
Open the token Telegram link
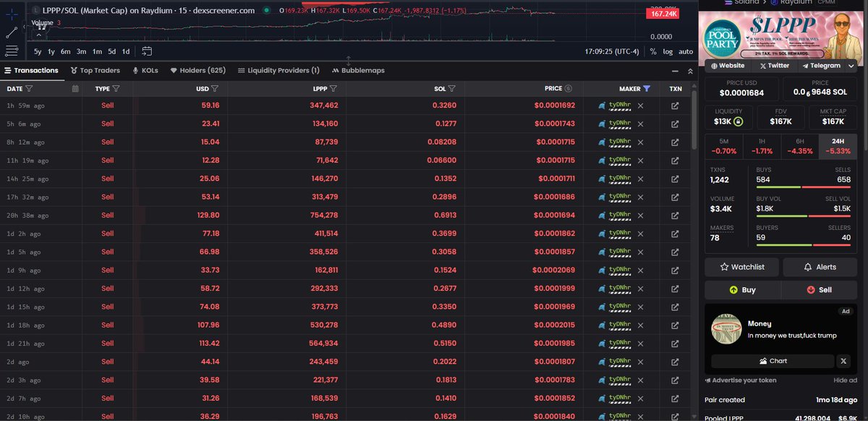[x=821, y=66]
